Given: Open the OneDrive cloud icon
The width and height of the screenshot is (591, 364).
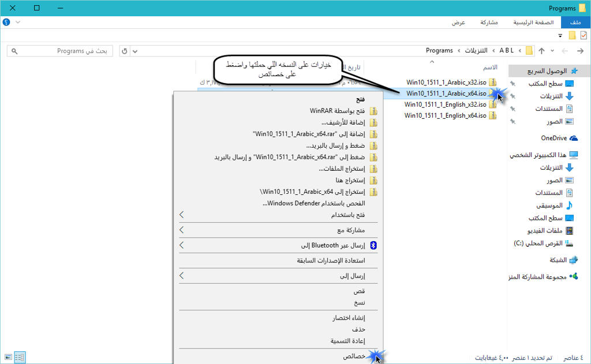Looking at the screenshot, I should click(x=573, y=138).
